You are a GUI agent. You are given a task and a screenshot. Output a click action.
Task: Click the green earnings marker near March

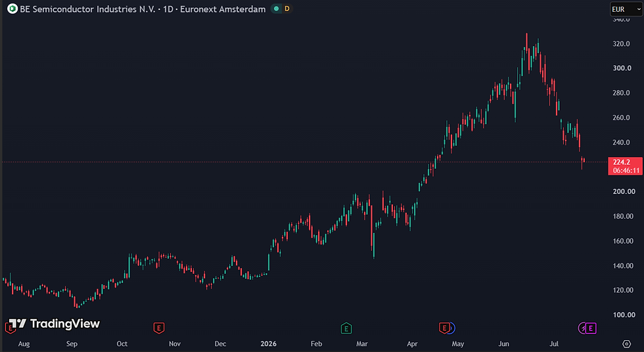tap(346, 328)
